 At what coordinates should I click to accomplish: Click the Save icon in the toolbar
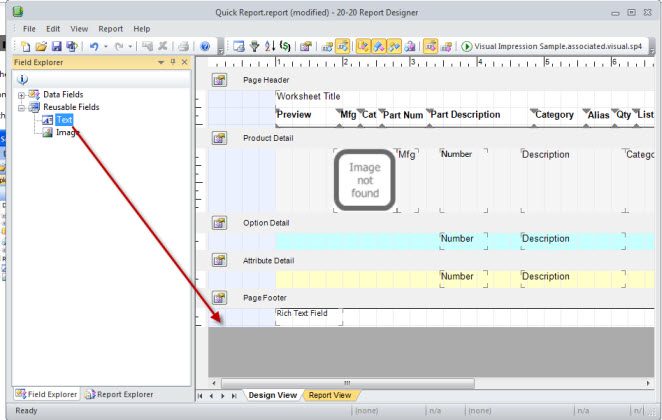(57, 47)
